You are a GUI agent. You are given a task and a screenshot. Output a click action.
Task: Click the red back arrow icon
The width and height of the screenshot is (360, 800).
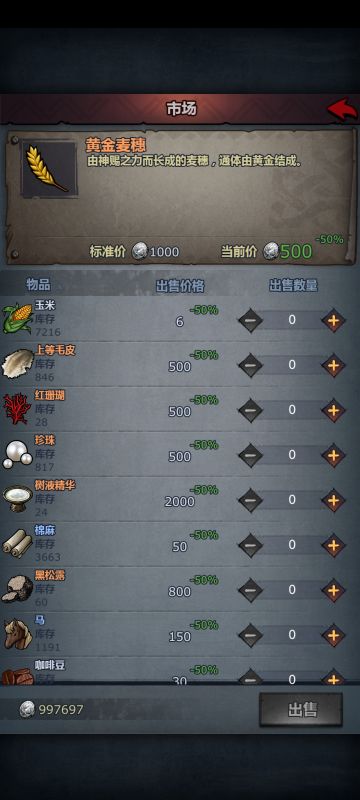pos(342,109)
